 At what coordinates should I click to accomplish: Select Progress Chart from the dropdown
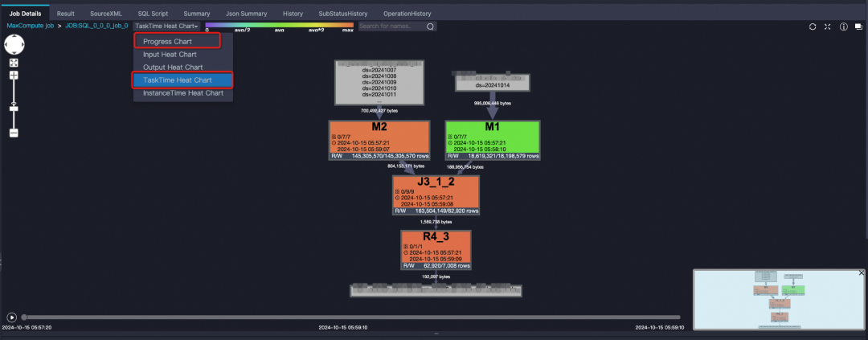tap(177, 41)
